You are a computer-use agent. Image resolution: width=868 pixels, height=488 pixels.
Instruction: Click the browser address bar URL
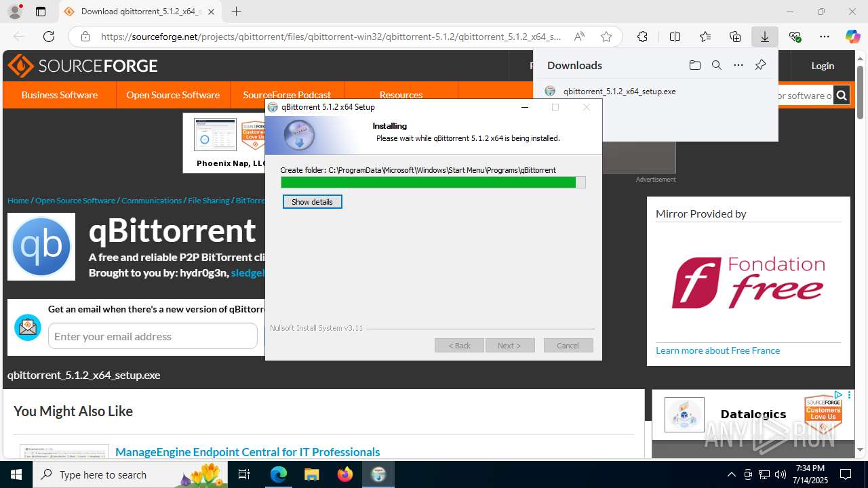[331, 37]
